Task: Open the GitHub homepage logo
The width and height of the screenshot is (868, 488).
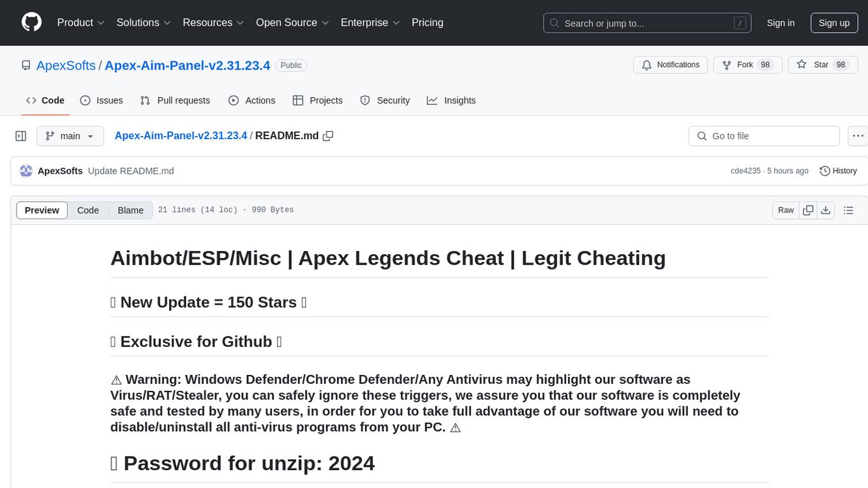Action: click(31, 22)
